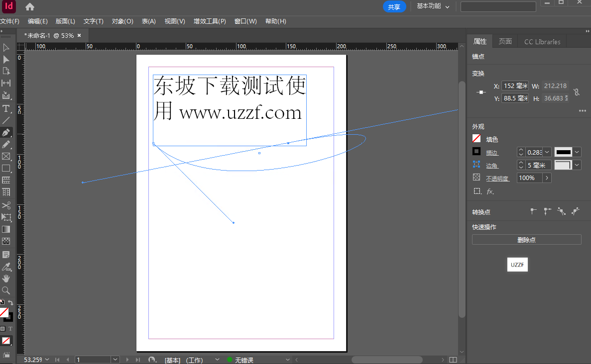The image size is (591, 364).
Task: Select the Direct Selection tool
Action: (6, 60)
